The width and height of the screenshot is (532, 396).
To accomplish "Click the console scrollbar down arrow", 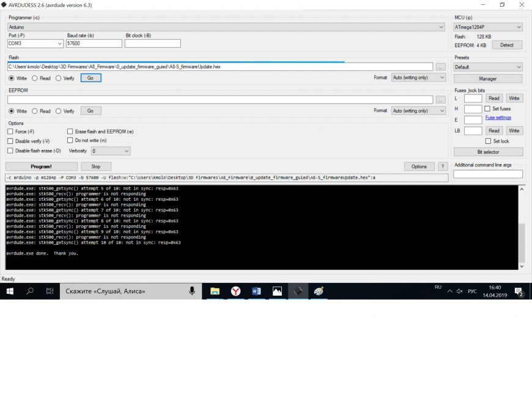I will [522, 267].
